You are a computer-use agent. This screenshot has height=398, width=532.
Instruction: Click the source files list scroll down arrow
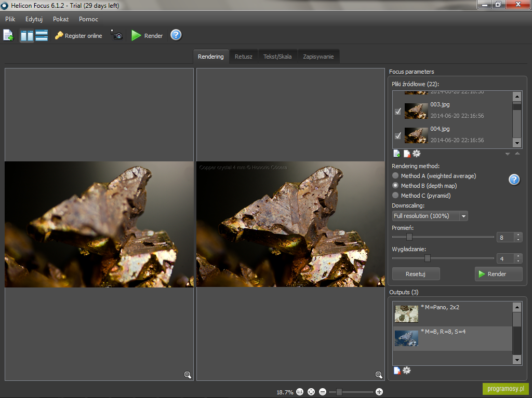pos(517,143)
